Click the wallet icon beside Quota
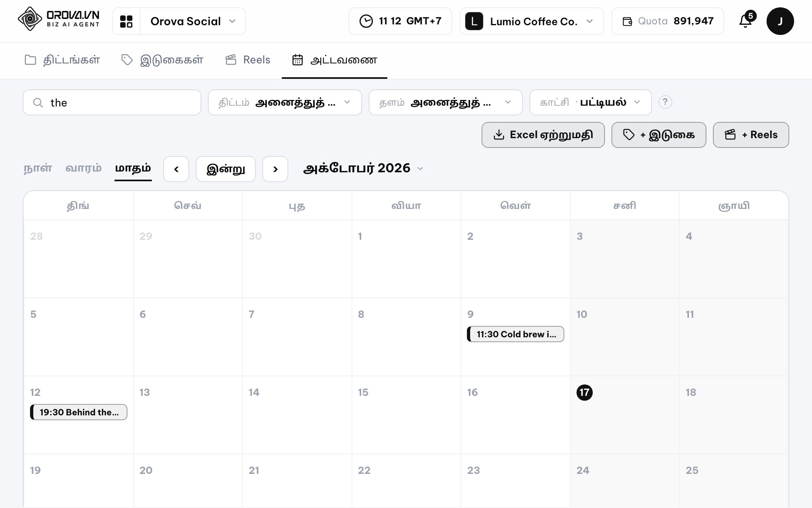The width and height of the screenshot is (812, 508). (627, 21)
